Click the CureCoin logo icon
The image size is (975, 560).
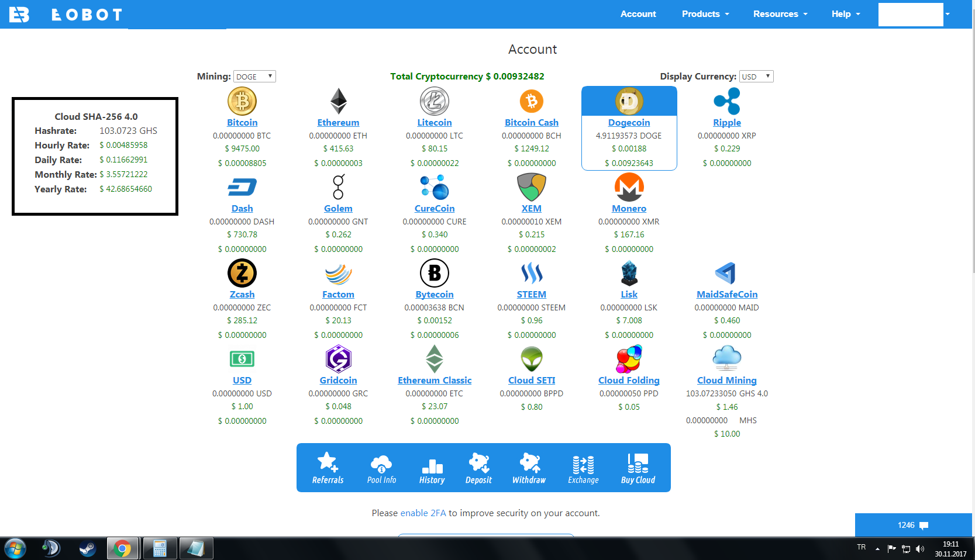click(435, 187)
